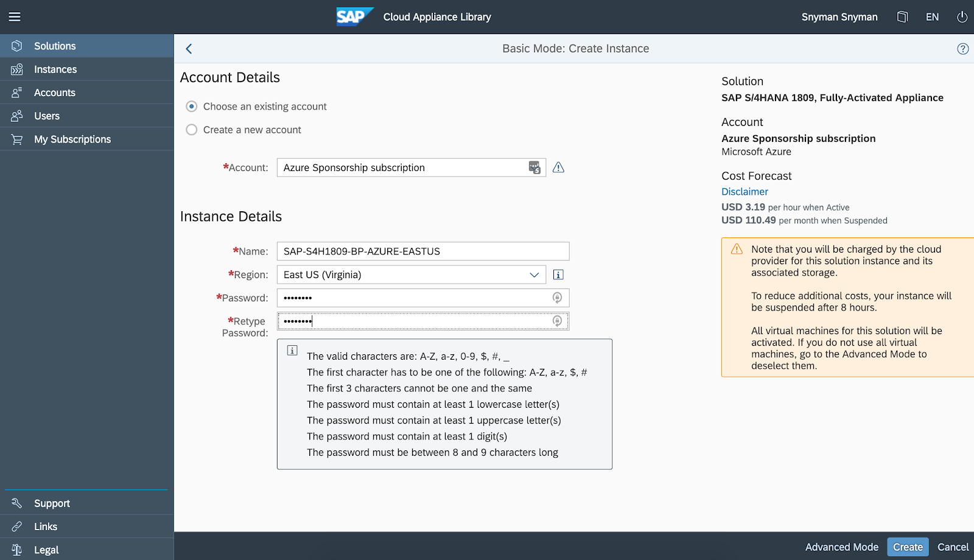Click the instance Name input field
974x560 pixels.
click(422, 251)
